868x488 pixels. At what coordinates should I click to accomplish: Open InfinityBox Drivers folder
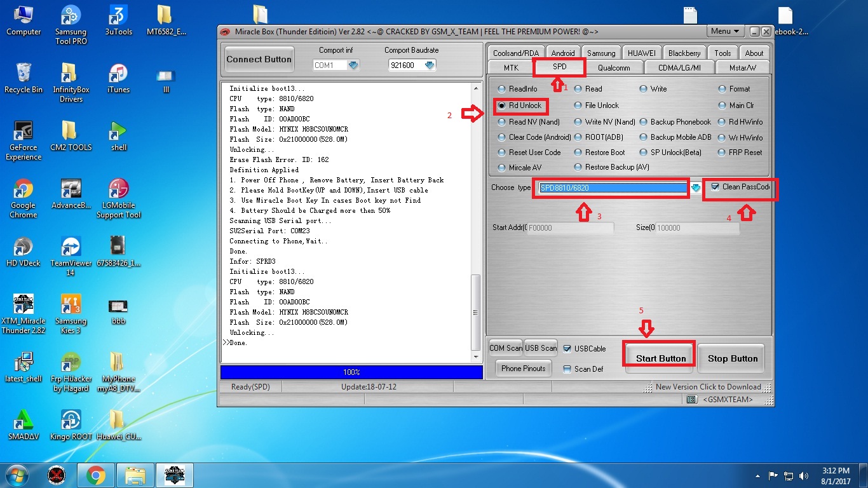[71, 83]
